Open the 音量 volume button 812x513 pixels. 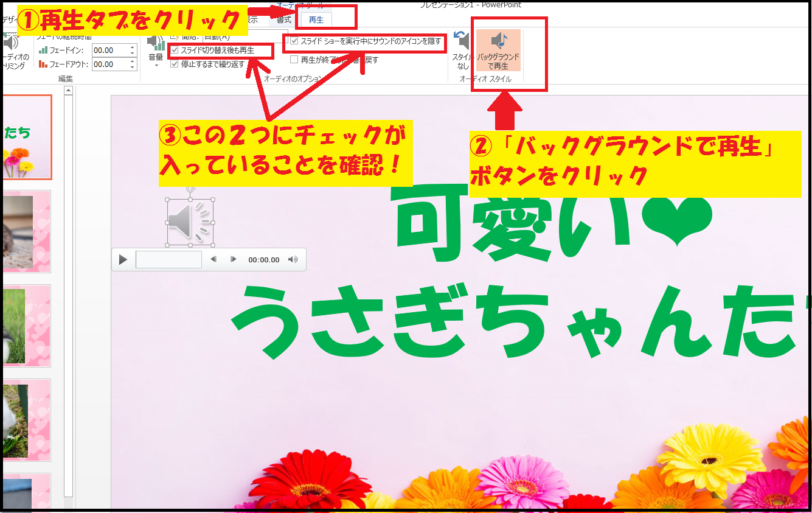click(156, 50)
